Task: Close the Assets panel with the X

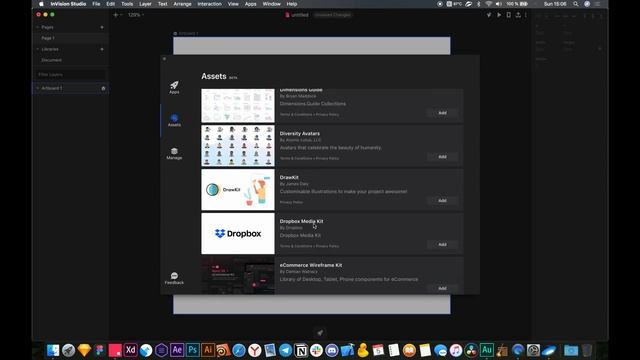Action: point(164,59)
